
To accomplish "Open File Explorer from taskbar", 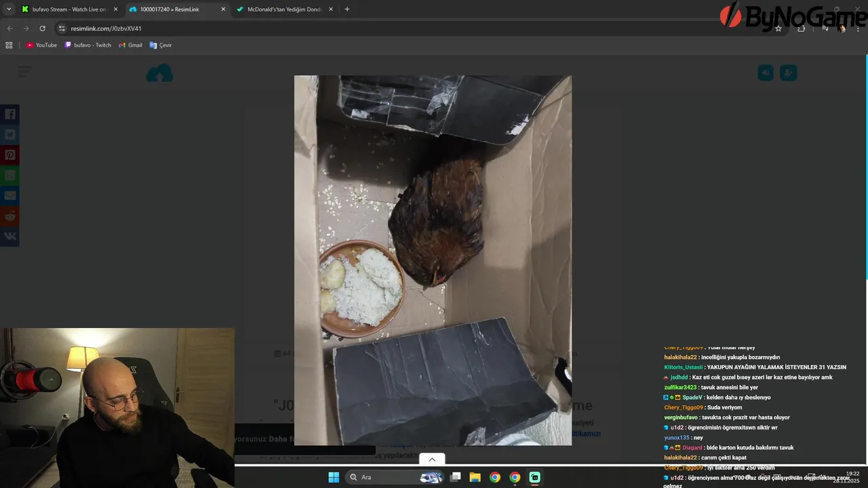I will pos(475,477).
